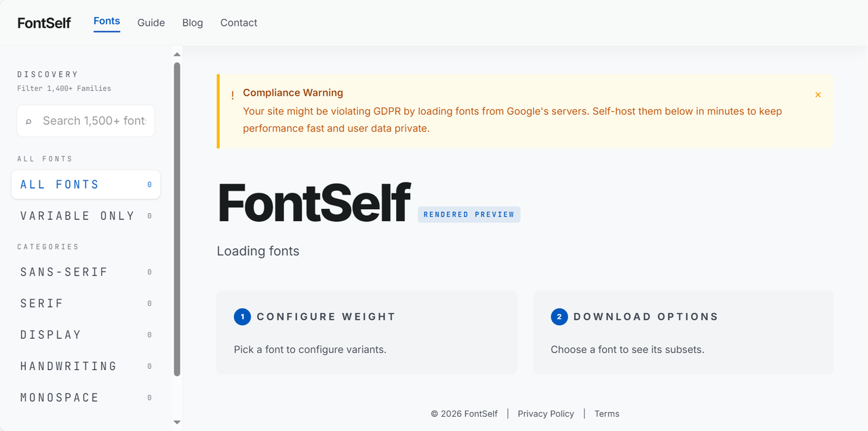868x431 pixels.
Task: Click 'Choose a font to see its subsets.' text
Action: [627, 350]
